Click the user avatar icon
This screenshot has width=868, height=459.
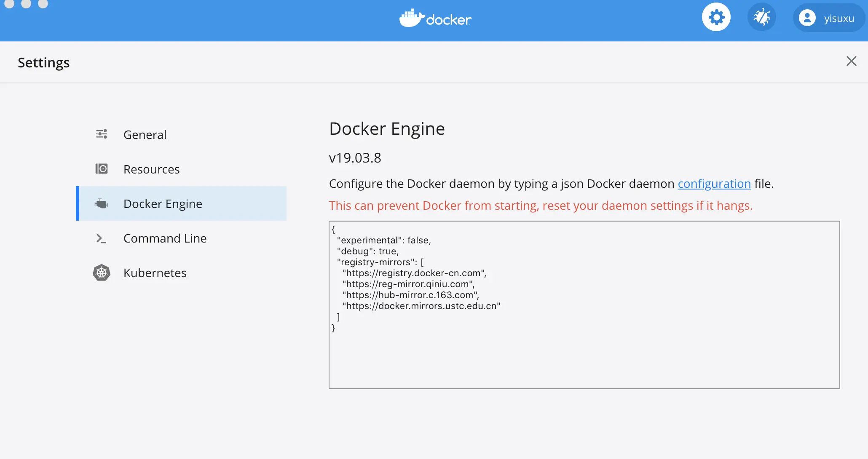click(807, 18)
